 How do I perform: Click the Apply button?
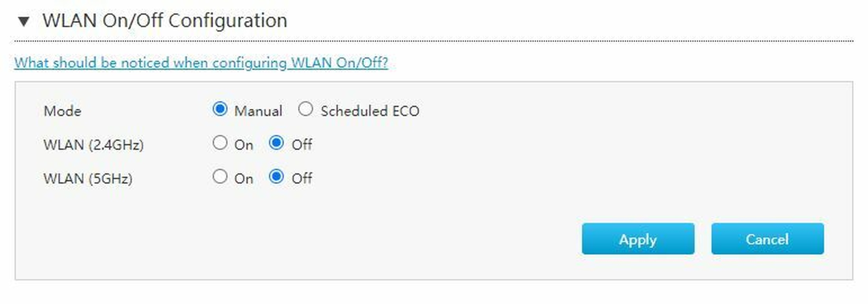click(x=638, y=239)
